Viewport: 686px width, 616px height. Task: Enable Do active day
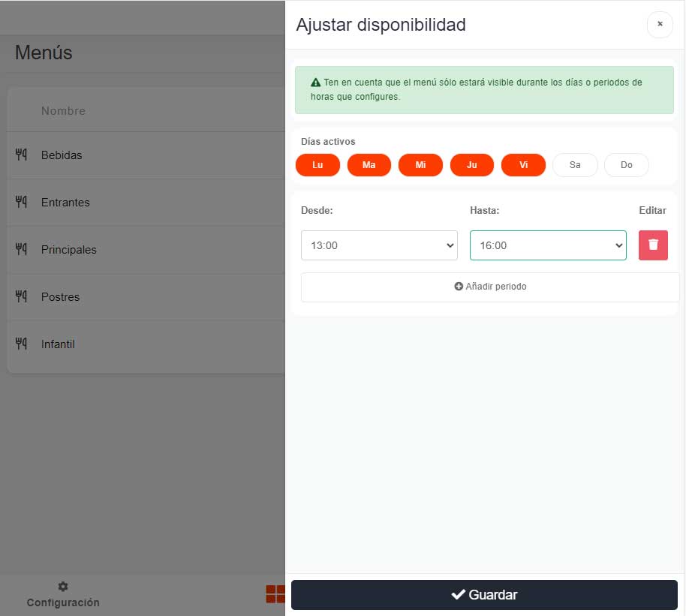(626, 165)
